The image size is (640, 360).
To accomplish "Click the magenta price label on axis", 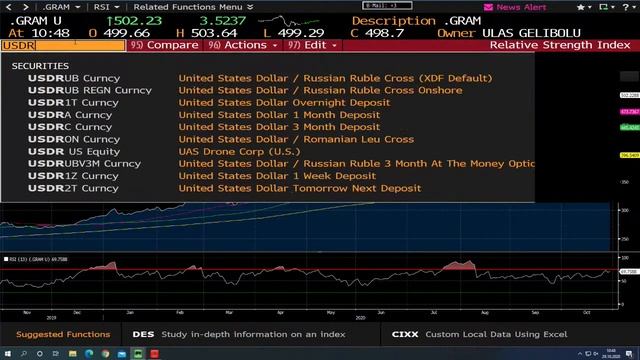I will pyautogui.click(x=629, y=111).
